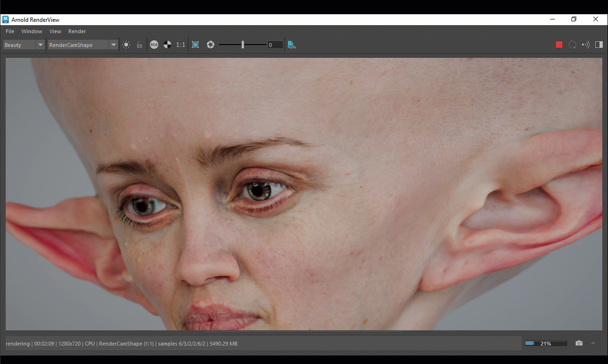608x364 pixels.
Task: Click the A/B comparison split-view icon
Action: click(x=599, y=45)
